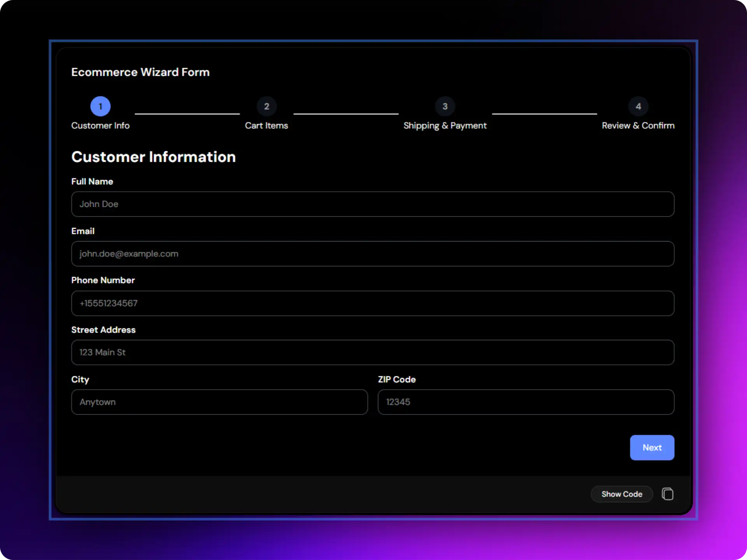Image resolution: width=747 pixels, height=560 pixels.
Task: Open the Review & Confirm step label
Action: [638, 126]
